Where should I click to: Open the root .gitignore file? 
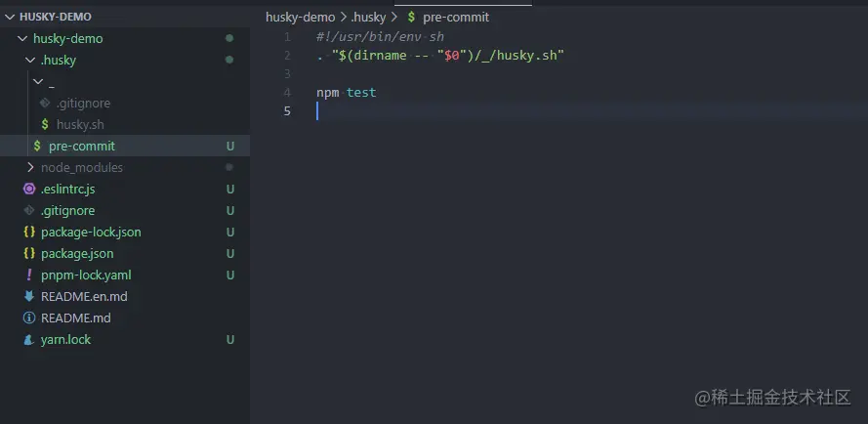click(x=67, y=211)
